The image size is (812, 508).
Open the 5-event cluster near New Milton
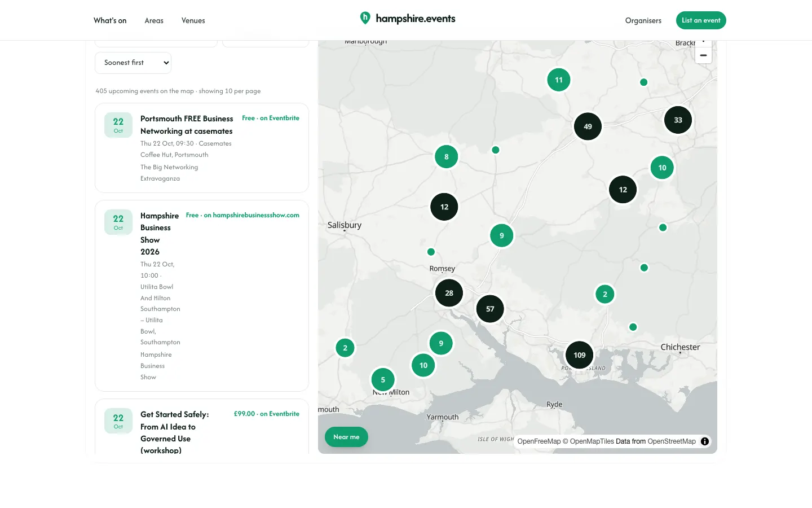383,380
